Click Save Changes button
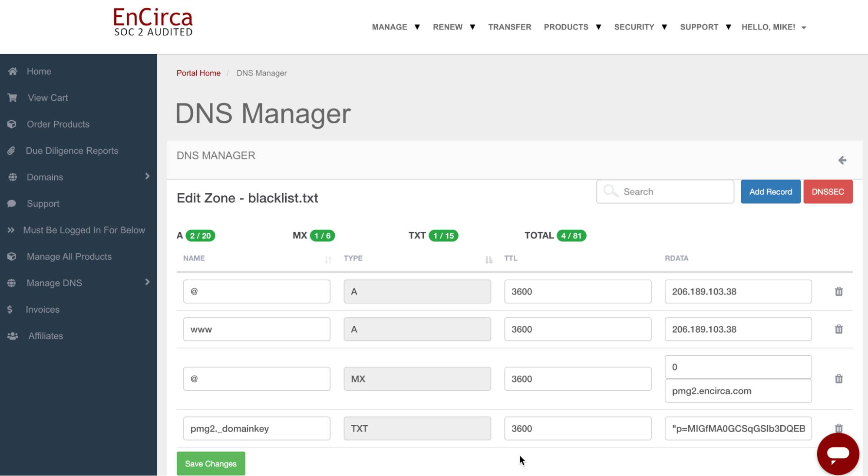Screen dimensions: 868x476 click(x=211, y=463)
